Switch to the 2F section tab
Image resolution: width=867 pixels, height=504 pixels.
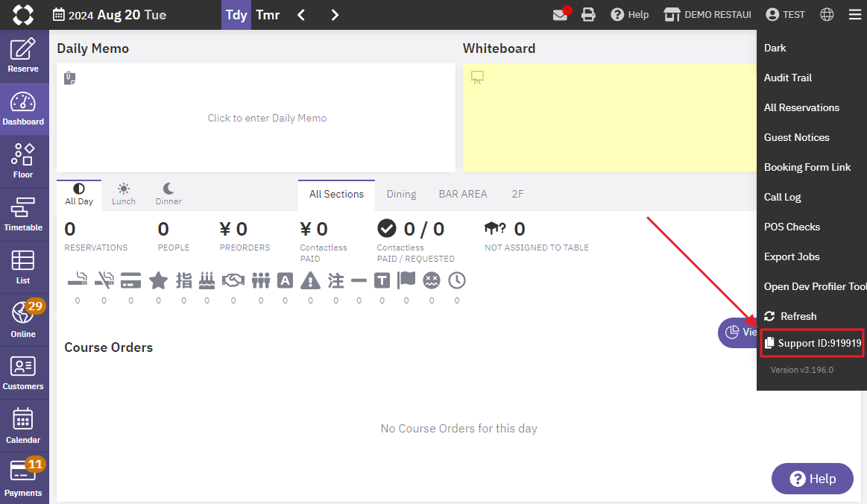tap(517, 194)
